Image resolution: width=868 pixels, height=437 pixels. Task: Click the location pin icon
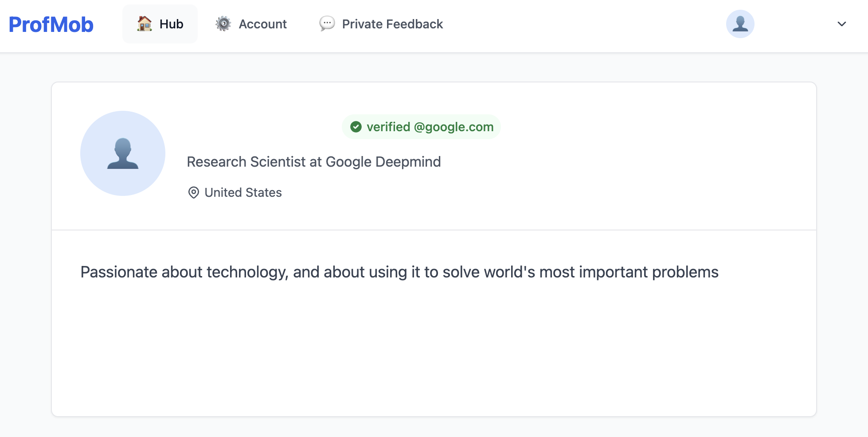194,193
